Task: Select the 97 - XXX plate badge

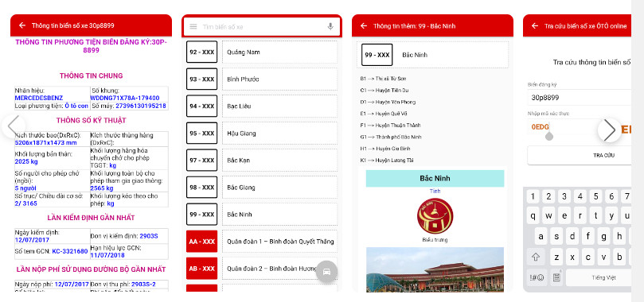Action: [x=201, y=161]
